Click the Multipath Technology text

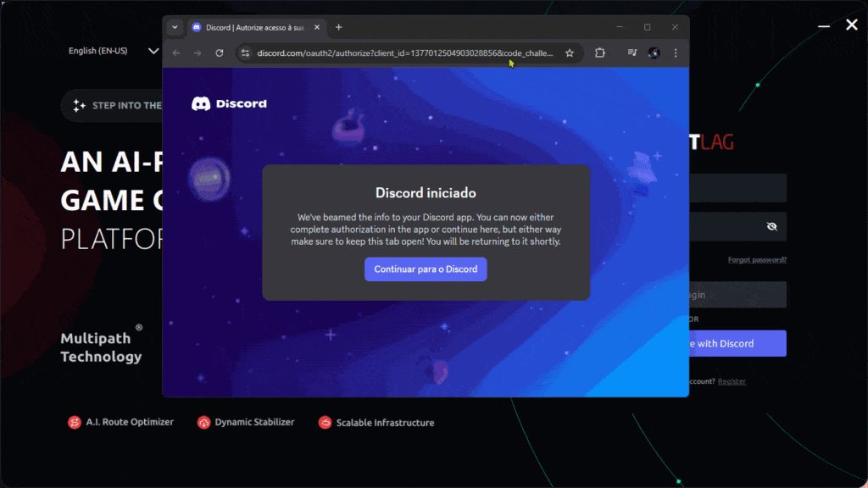(x=102, y=347)
